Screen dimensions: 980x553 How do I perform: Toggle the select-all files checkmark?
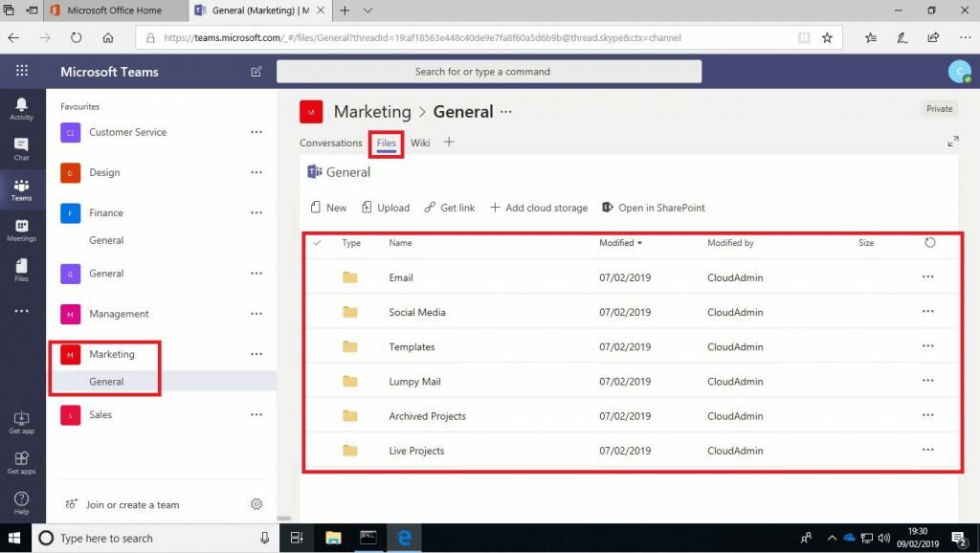[x=317, y=242]
